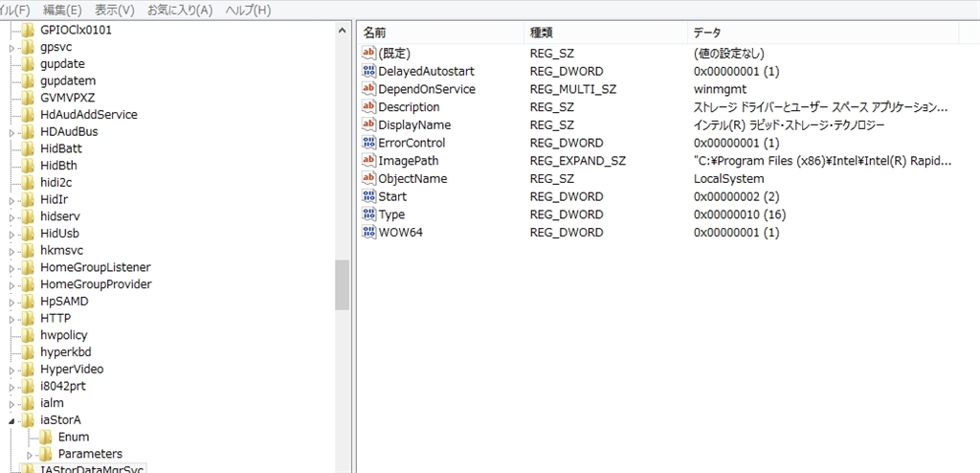The height and width of the screenshot is (473, 980).
Task: Expand the HpSAMD key
Action: coord(11,303)
